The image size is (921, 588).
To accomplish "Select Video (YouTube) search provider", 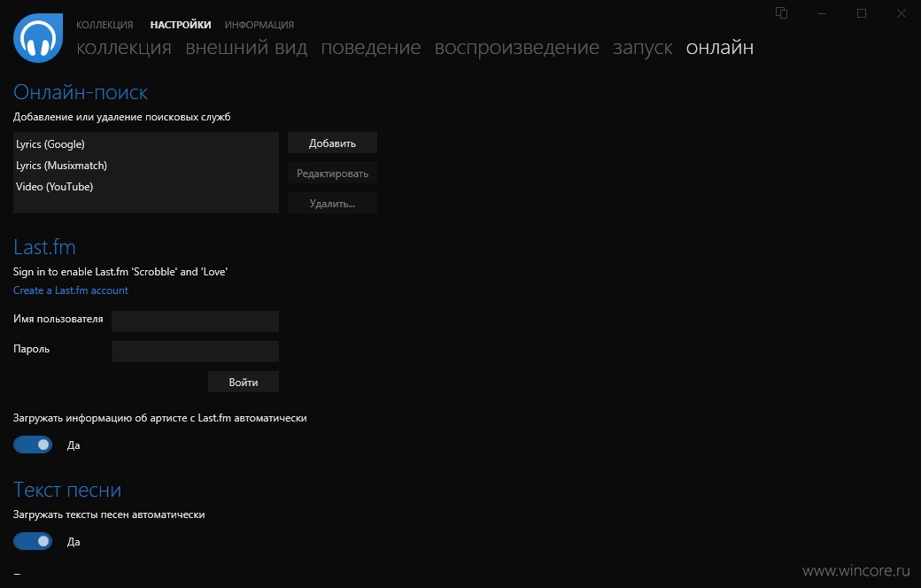I will pyautogui.click(x=145, y=186).
